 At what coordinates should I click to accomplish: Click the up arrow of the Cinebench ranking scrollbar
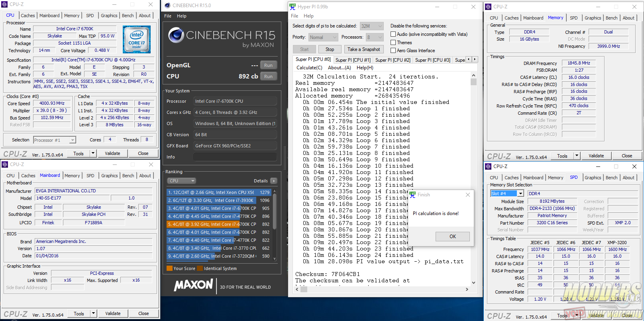[275, 192]
